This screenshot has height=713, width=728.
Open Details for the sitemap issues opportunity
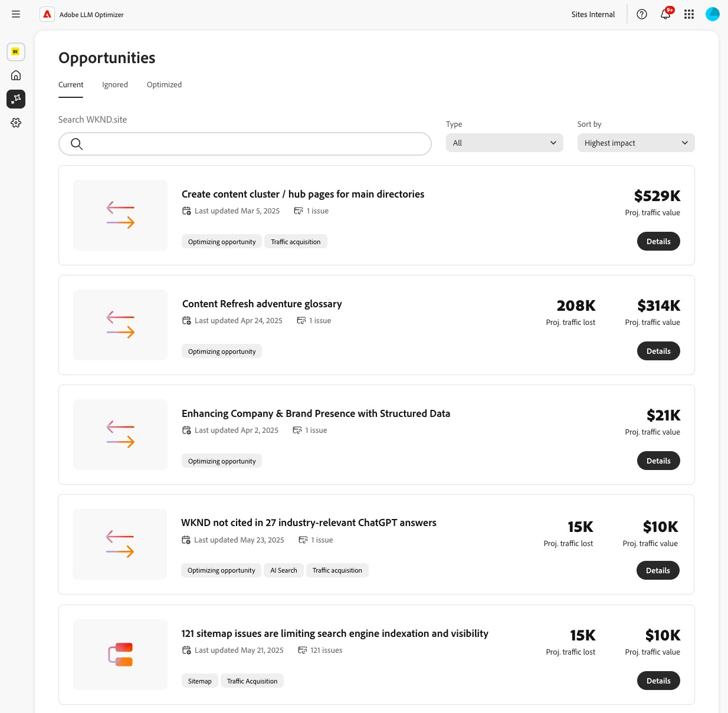coord(658,681)
